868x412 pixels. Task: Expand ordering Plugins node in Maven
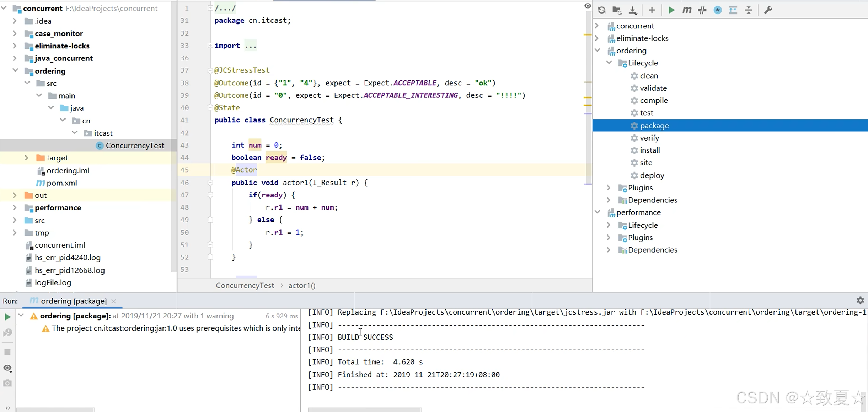pos(609,187)
